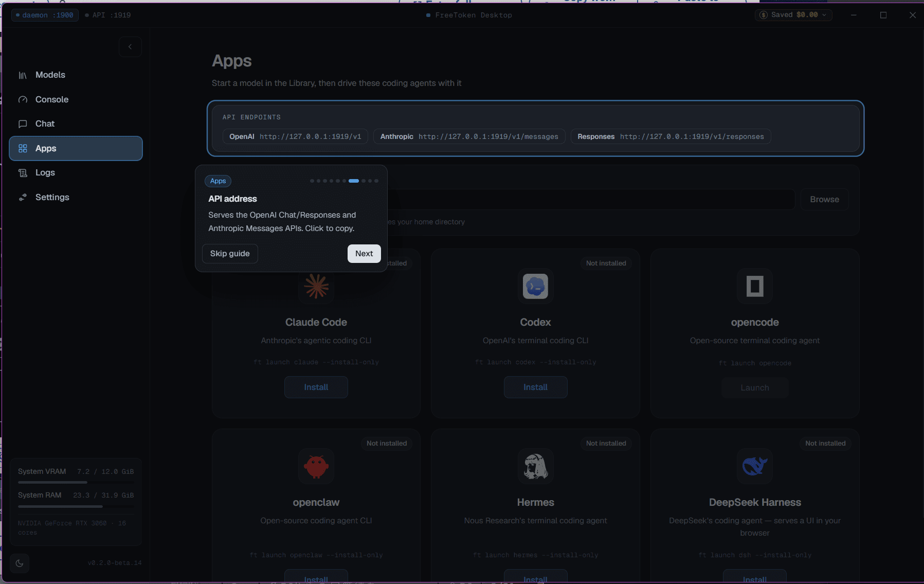The image size is (924, 584).
Task: Open Settings from the sidebar
Action: pyautogui.click(x=76, y=197)
